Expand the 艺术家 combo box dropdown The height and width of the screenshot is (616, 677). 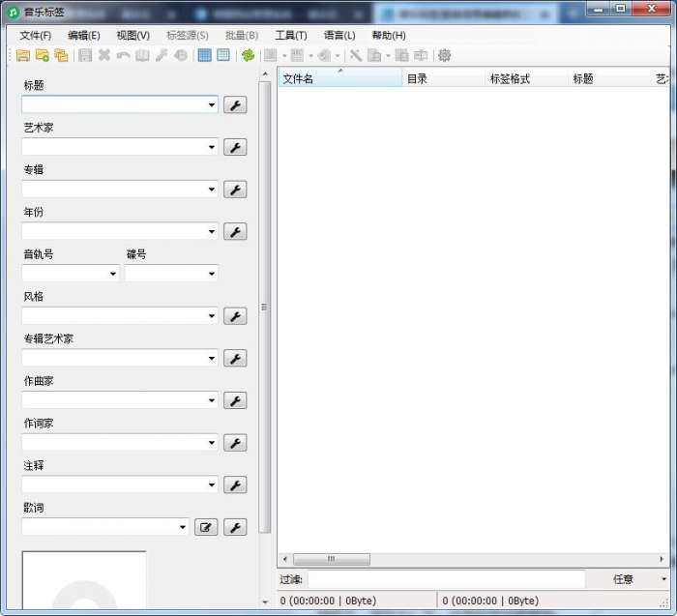212,147
